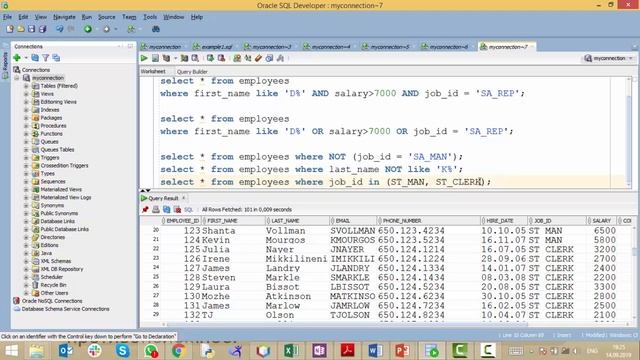Click the Clear eraser icon in worksheet toolbar
The height and width of the screenshot is (360, 640).
point(258,58)
